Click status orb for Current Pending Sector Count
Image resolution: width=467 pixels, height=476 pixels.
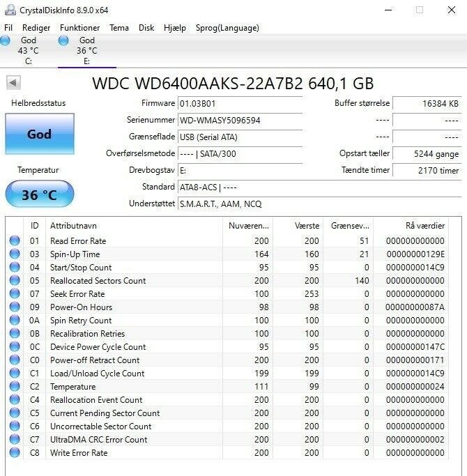[x=15, y=413]
